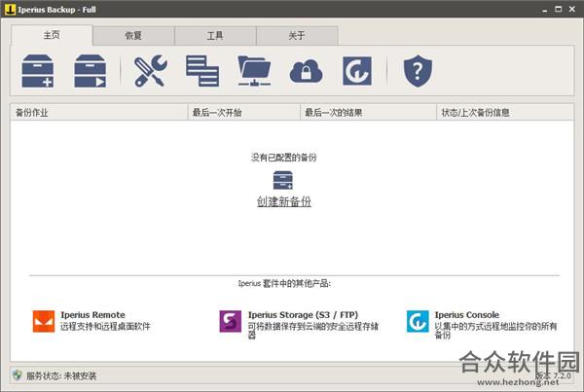Click the blue Iperius Console product icon
The width and height of the screenshot is (584, 392).
(x=418, y=321)
